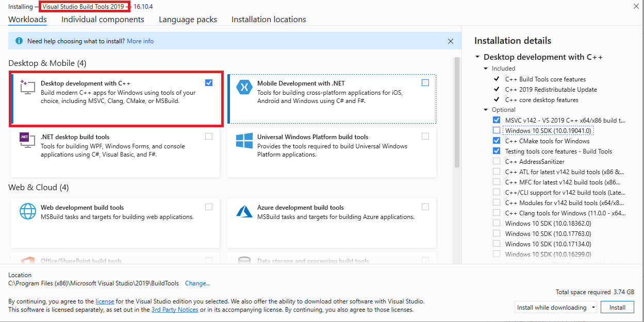Check Windows 10 SDK (10.0.17134.0)
The height and width of the screenshot is (322, 644).
496,244
